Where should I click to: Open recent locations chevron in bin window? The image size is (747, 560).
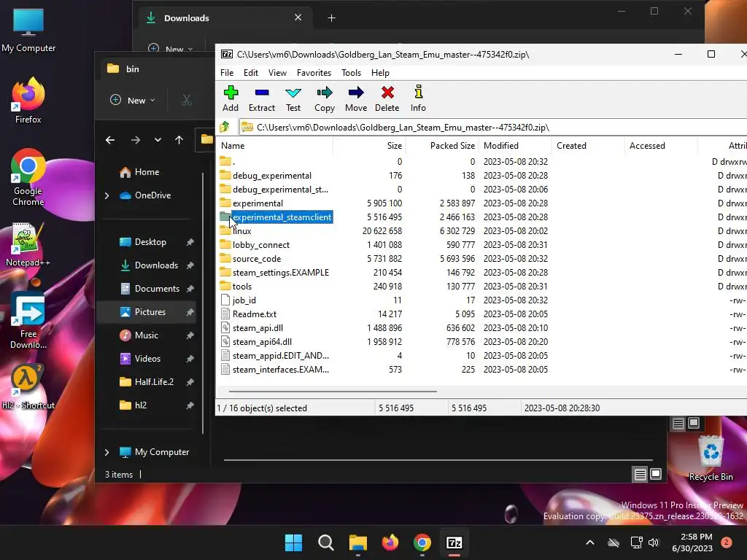tap(158, 140)
